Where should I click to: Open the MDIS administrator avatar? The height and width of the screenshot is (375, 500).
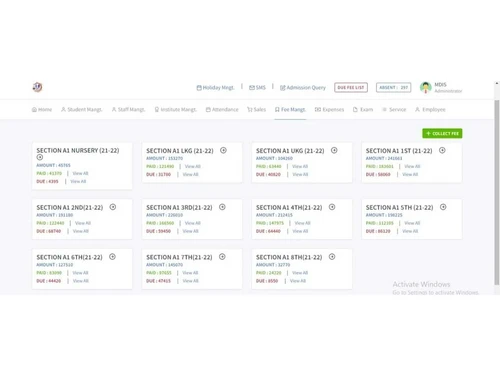tap(426, 87)
